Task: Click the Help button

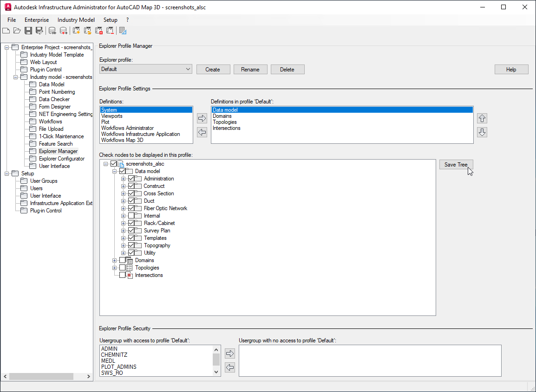Action: [511, 69]
